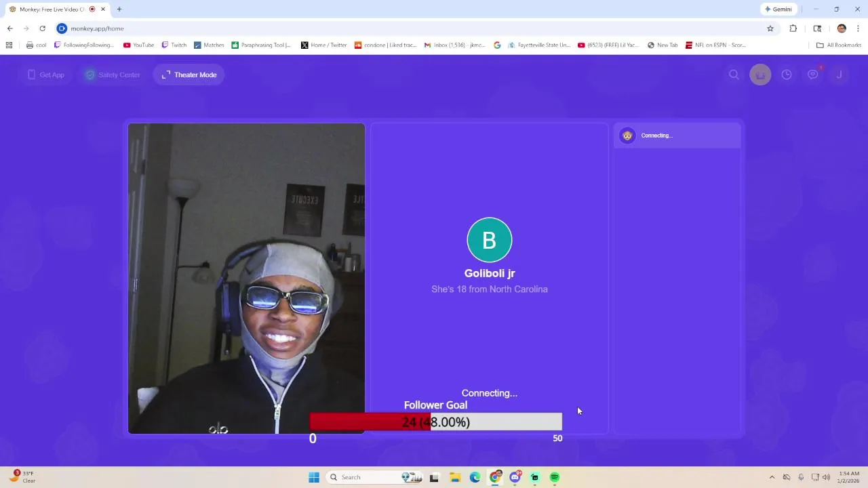This screenshot has width=868, height=488.
Task: Open the Matches bookmark
Action: [x=209, y=45]
